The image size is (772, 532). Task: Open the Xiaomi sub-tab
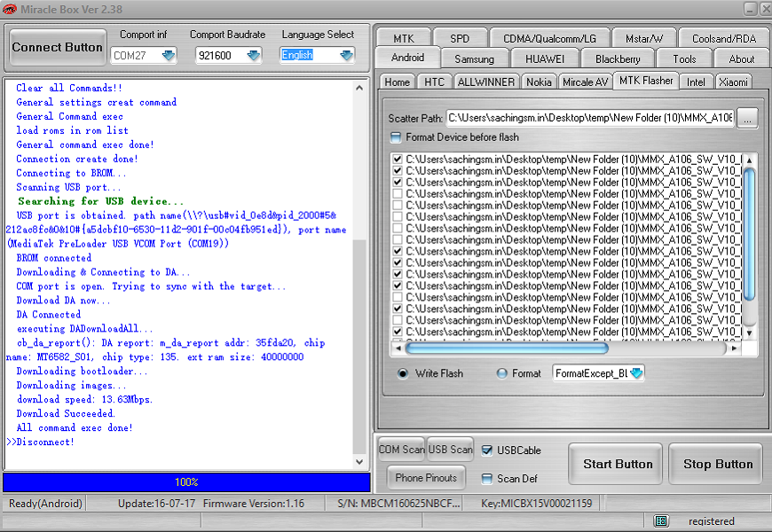coord(733,82)
